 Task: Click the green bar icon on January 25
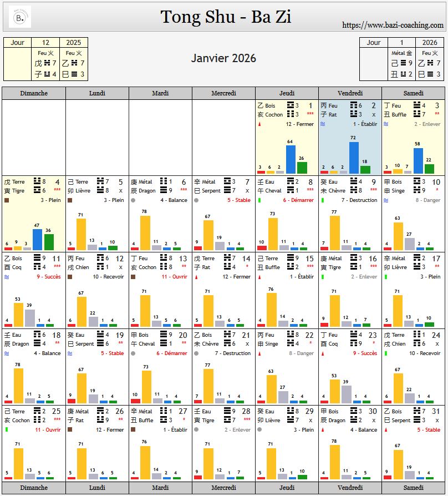(x=7, y=429)
